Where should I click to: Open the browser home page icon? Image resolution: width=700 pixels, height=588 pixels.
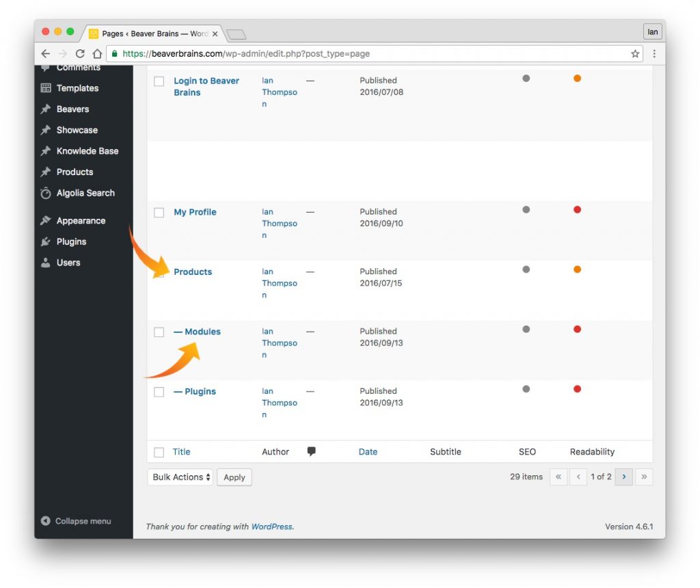click(x=97, y=53)
